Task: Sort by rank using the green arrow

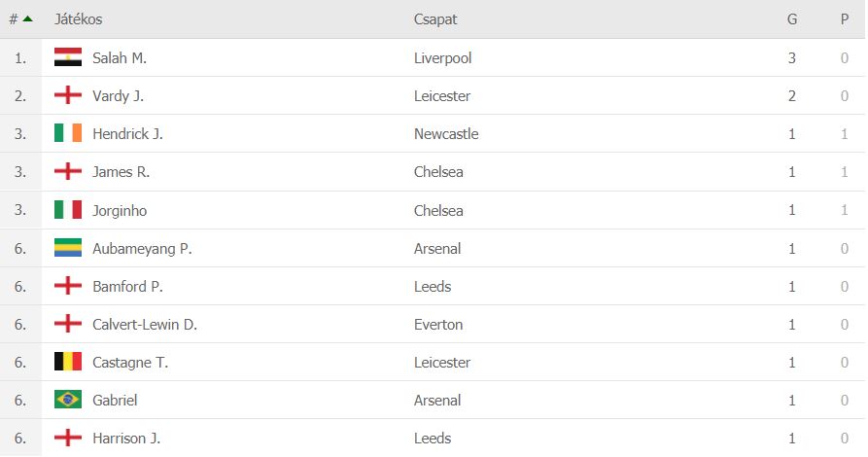Action: [27, 18]
